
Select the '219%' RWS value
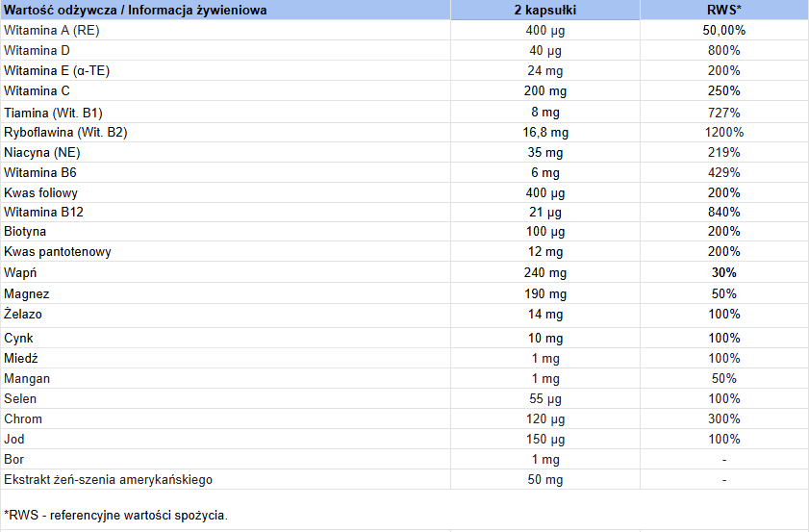pos(724,152)
